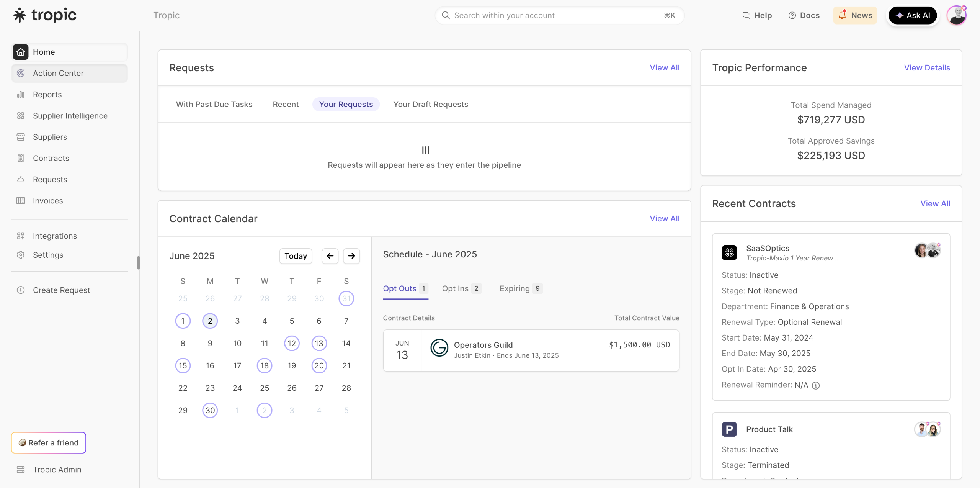Click View All in Recent Contracts
980x488 pixels.
click(x=935, y=204)
